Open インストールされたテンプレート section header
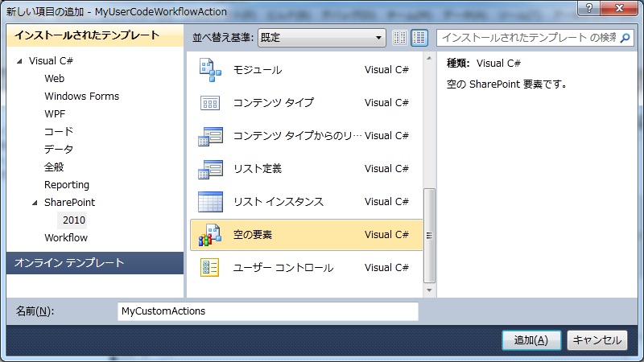644x362 pixels. 95,35
